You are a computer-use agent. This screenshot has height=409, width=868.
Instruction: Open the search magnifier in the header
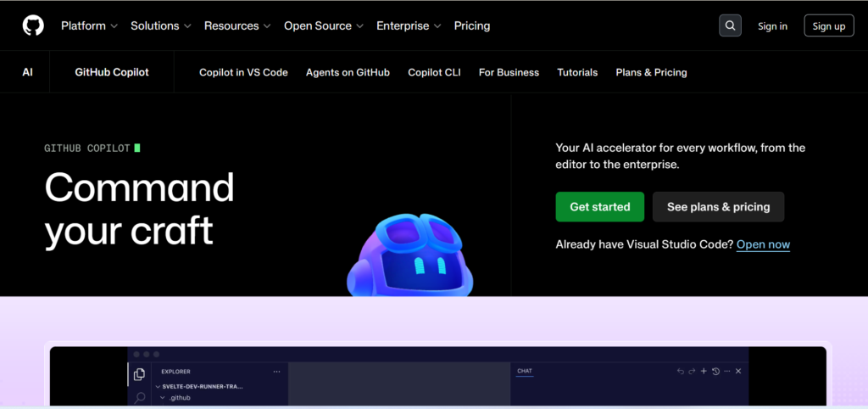tap(730, 25)
